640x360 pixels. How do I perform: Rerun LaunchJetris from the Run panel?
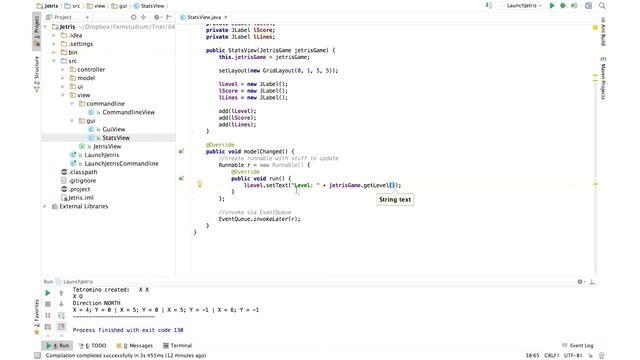tap(47, 293)
